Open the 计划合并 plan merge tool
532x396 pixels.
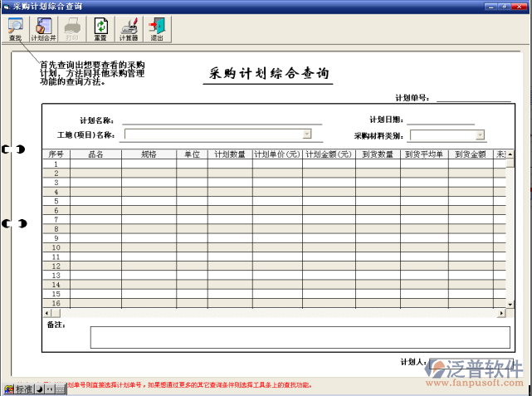coord(43,29)
